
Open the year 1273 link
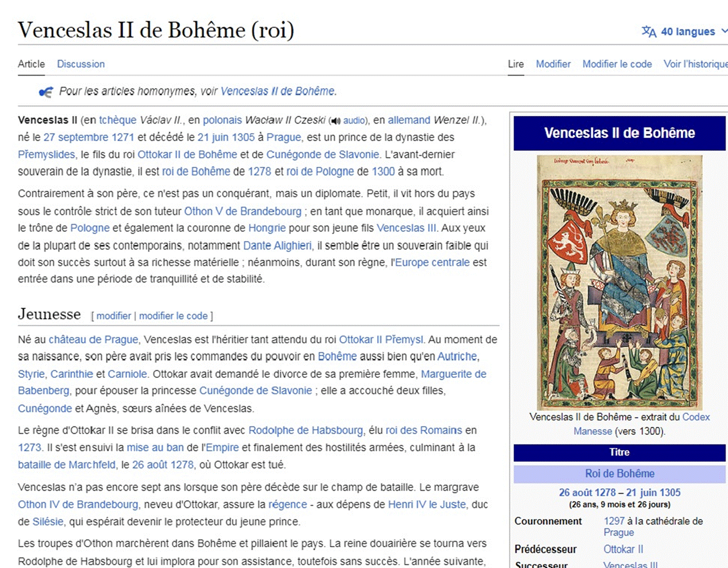coord(29,447)
